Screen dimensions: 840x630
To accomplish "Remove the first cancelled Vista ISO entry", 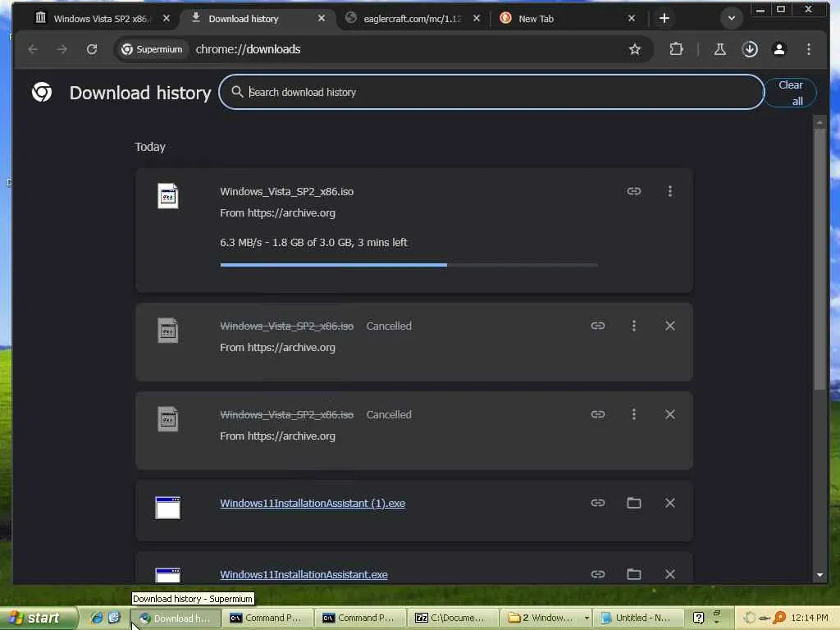I will click(669, 326).
